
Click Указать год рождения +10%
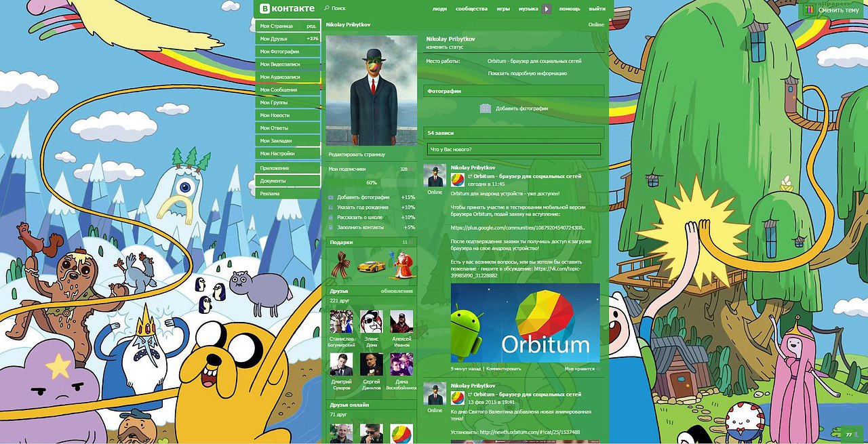click(x=372, y=207)
